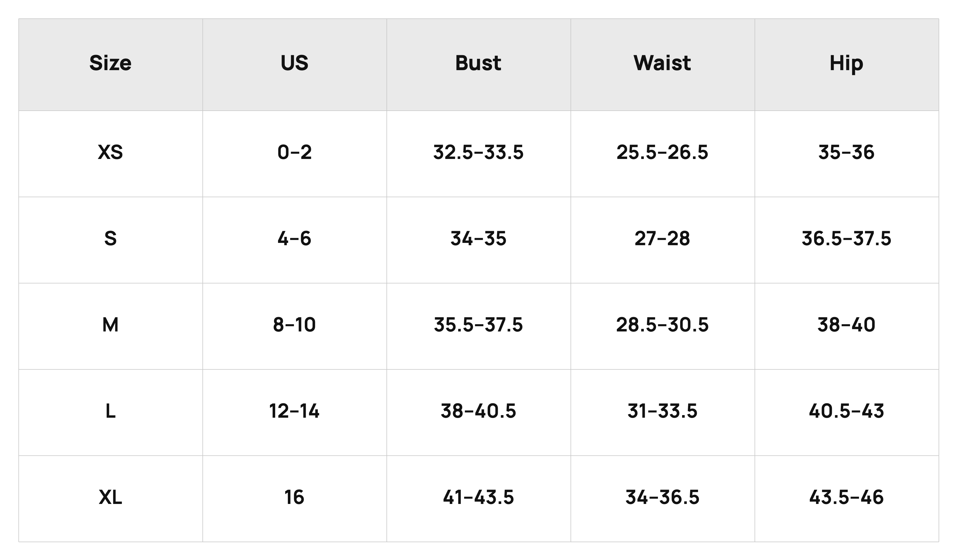Click the L size row label

pos(110,411)
